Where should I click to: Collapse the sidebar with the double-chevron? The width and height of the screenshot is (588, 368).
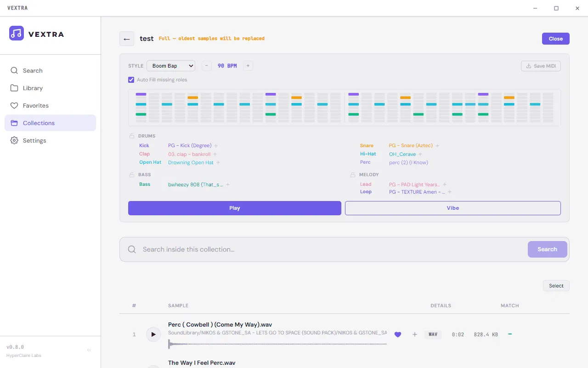click(89, 350)
